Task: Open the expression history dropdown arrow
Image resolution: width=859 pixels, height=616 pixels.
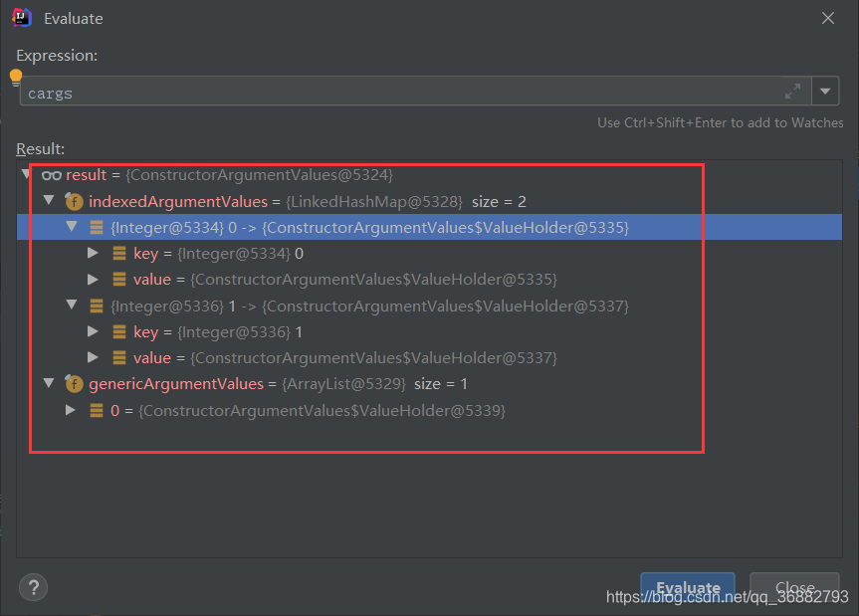Action: point(825,91)
